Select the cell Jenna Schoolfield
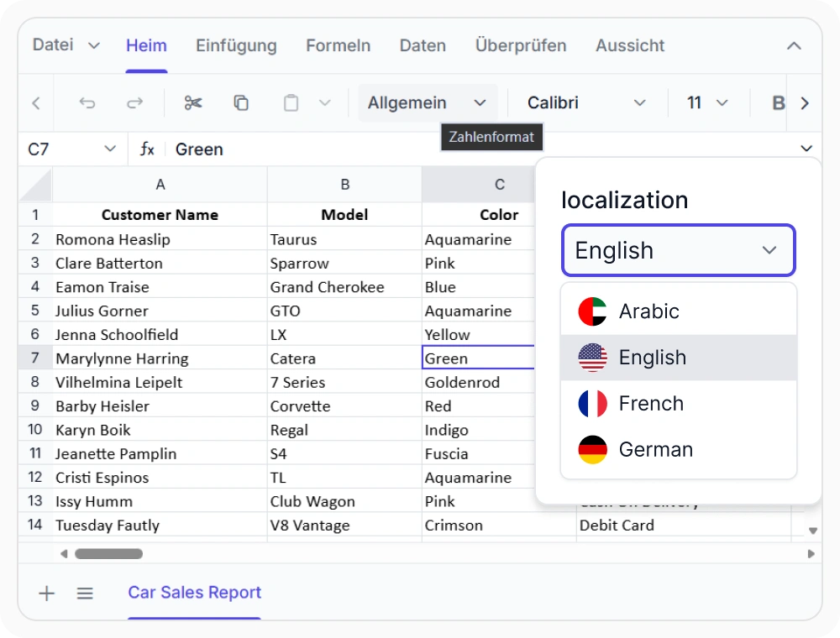 160,334
